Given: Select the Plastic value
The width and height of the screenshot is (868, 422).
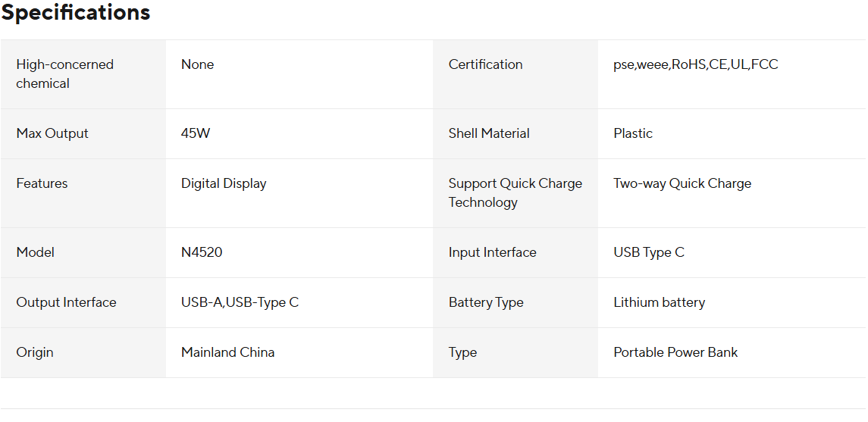Looking at the screenshot, I should (x=633, y=133).
